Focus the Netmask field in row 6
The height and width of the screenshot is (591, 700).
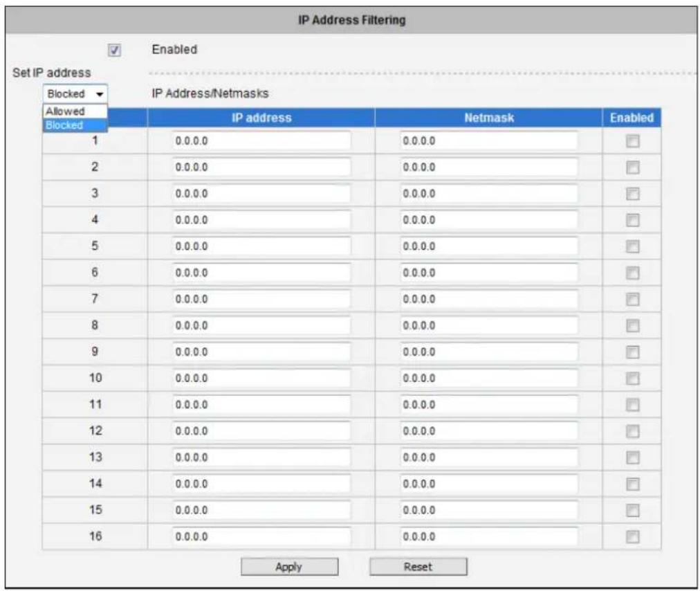(x=489, y=273)
